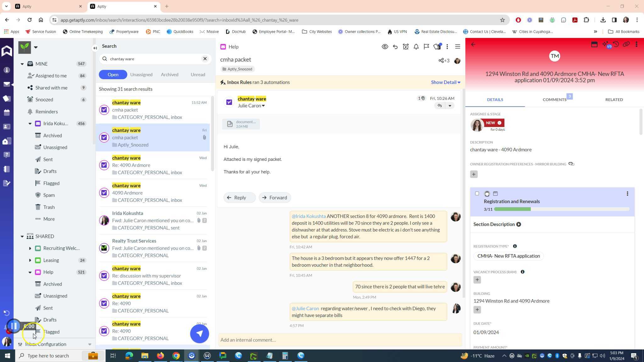
Task: Switch to the COMMENTS tab
Action: (554, 100)
